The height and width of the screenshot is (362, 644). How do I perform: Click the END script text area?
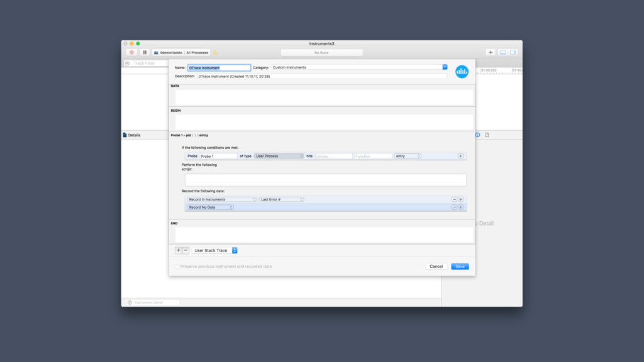click(324, 235)
